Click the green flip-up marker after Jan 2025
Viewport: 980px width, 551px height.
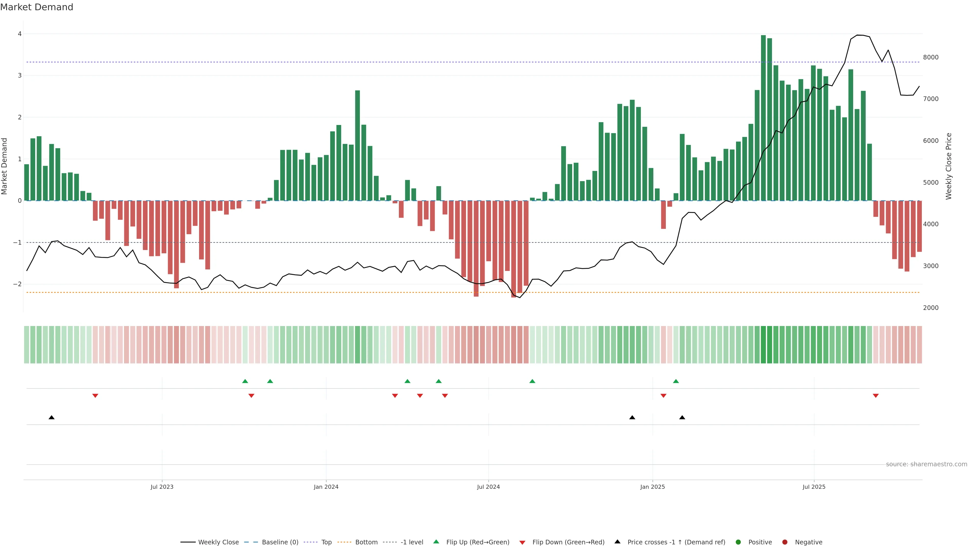point(676,381)
